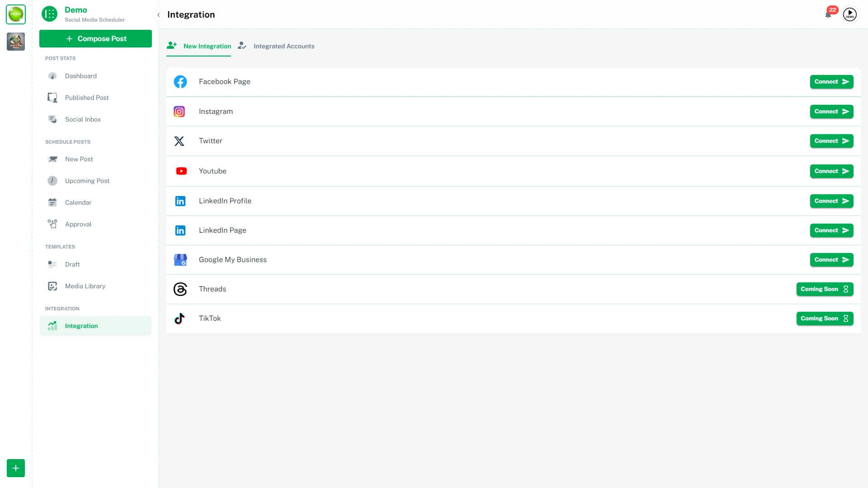This screenshot has width=868, height=488.
Task: Open Dashboard from the sidebar
Action: (x=95, y=76)
